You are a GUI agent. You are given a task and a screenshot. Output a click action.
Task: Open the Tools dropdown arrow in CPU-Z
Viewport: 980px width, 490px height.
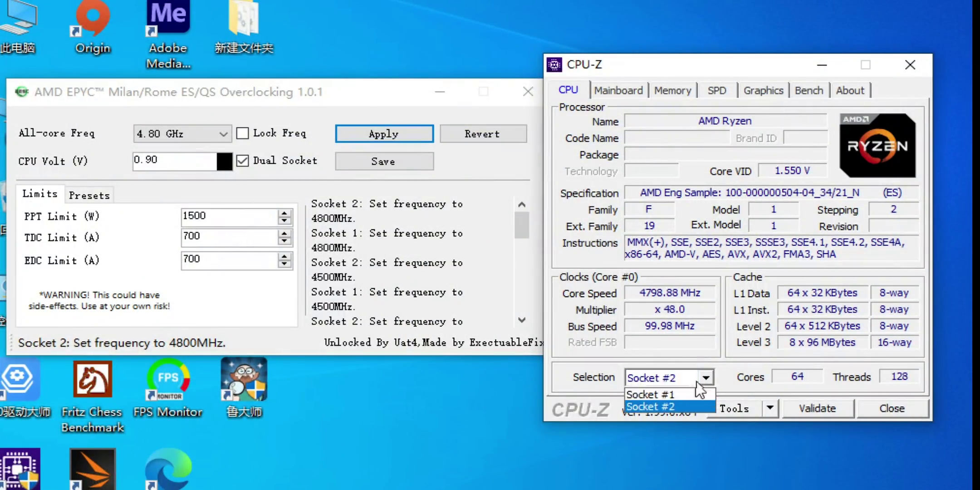[x=770, y=408]
